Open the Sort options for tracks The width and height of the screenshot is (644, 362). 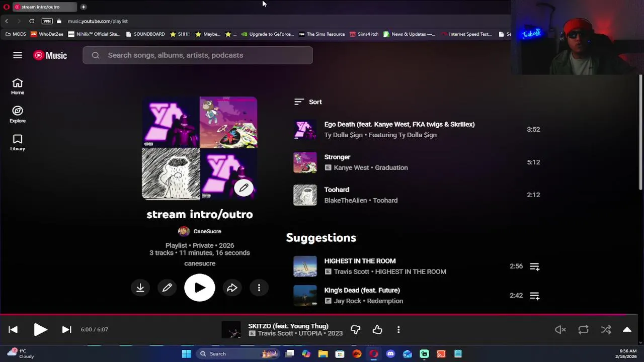coord(308,102)
